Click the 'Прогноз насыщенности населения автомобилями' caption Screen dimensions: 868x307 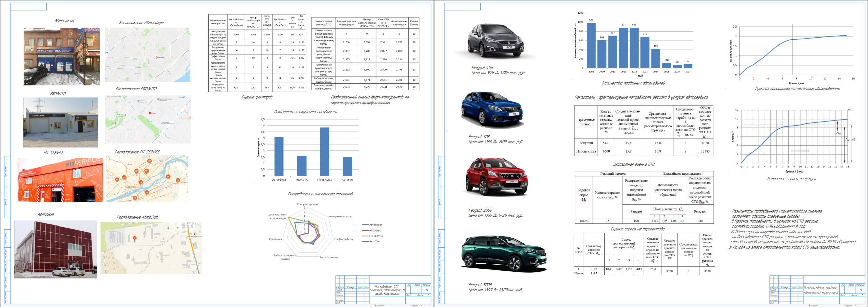pyautogui.click(x=797, y=89)
